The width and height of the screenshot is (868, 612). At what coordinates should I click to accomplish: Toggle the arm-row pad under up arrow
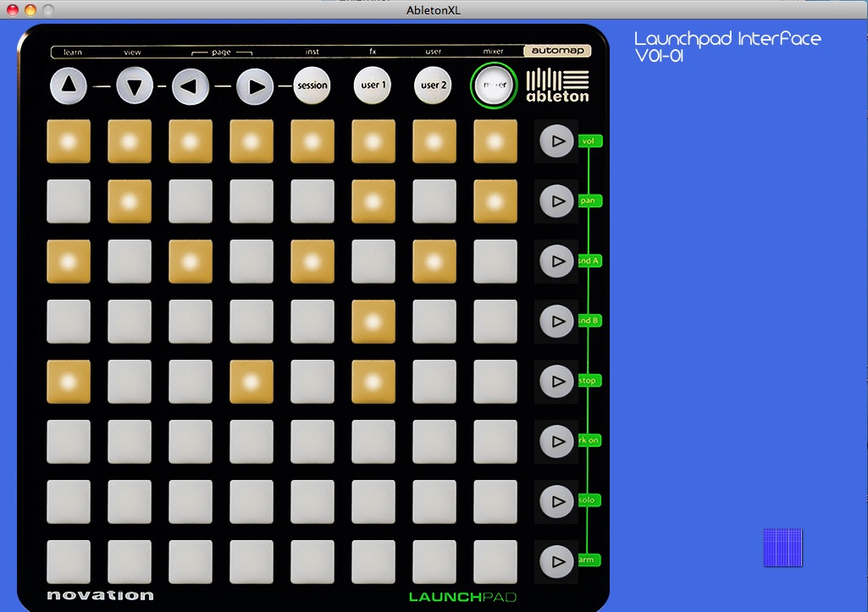[69, 562]
